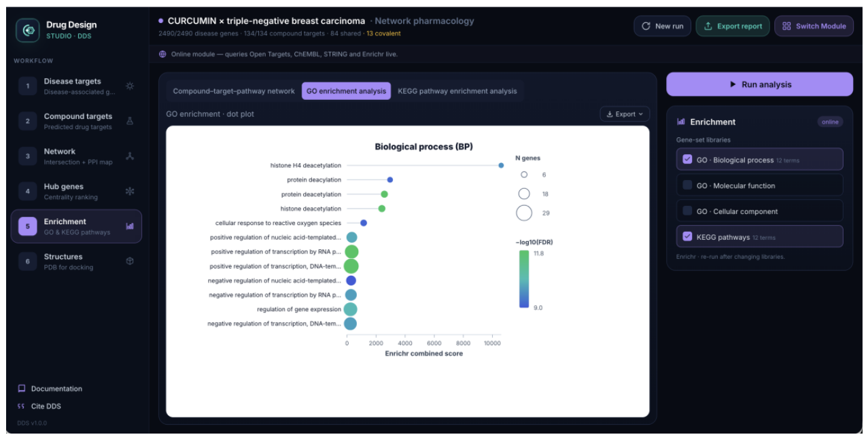The height and width of the screenshot is (439, 868).
Task: Click the step 2 number badge
Action: [28, 121]
